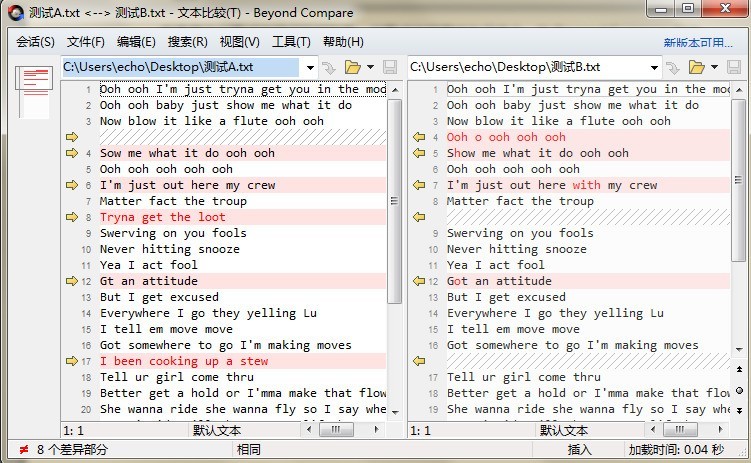
Task: Expand the left file path dropdown
Action: tap(310, 67)
